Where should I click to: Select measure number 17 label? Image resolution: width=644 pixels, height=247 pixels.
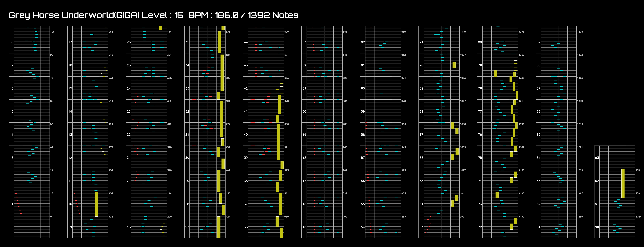coord(70,42)
